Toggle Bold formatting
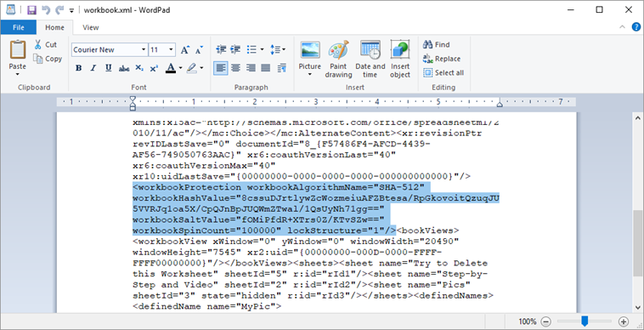The image size is (644, 330). tap(78, 68)
